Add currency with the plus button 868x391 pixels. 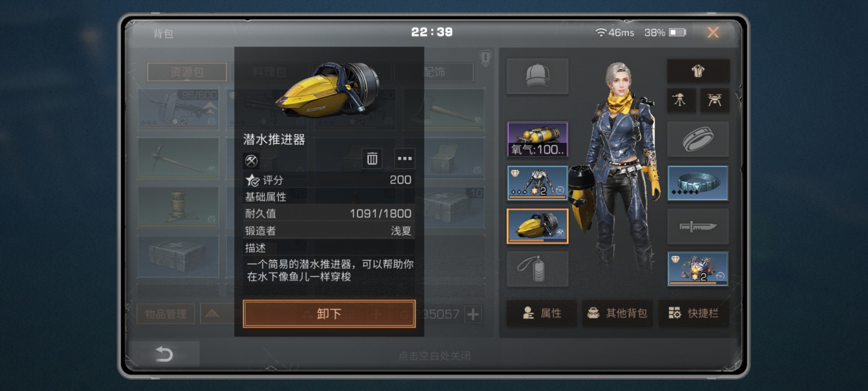pyautogui.click(x=473, y=314)
